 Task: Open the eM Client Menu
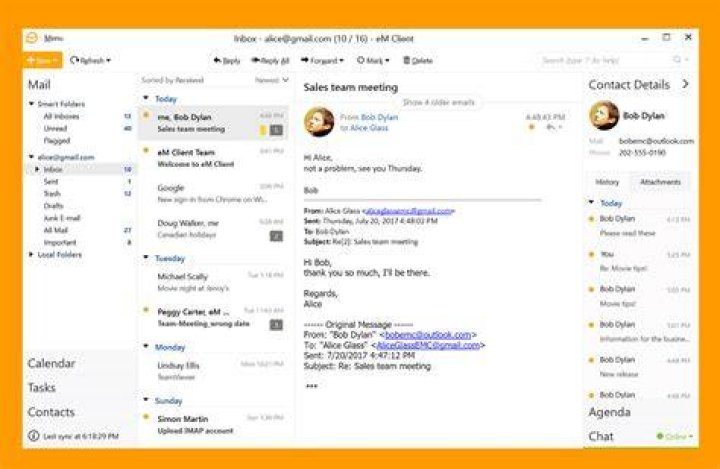[53, 38]
